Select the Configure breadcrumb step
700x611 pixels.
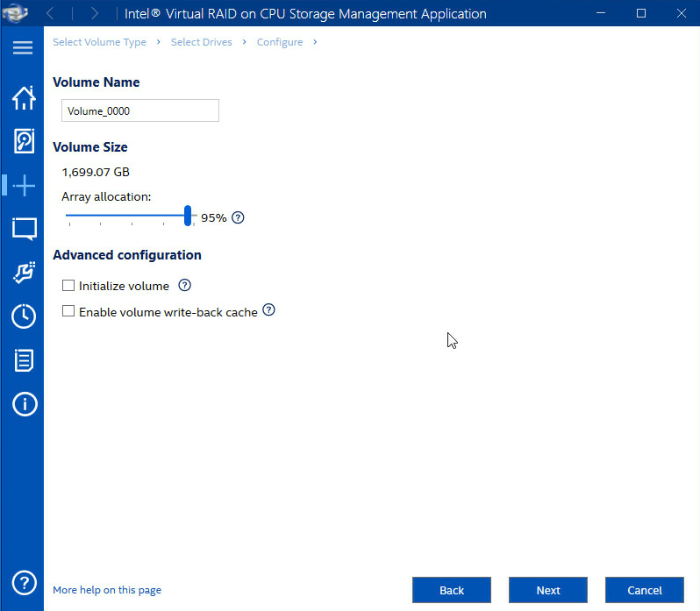point(280,42)
